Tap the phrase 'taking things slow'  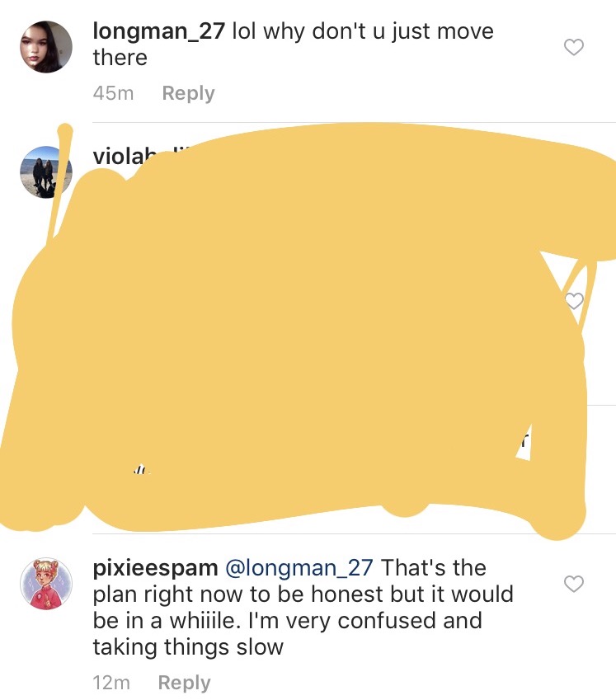click(188, 647)
